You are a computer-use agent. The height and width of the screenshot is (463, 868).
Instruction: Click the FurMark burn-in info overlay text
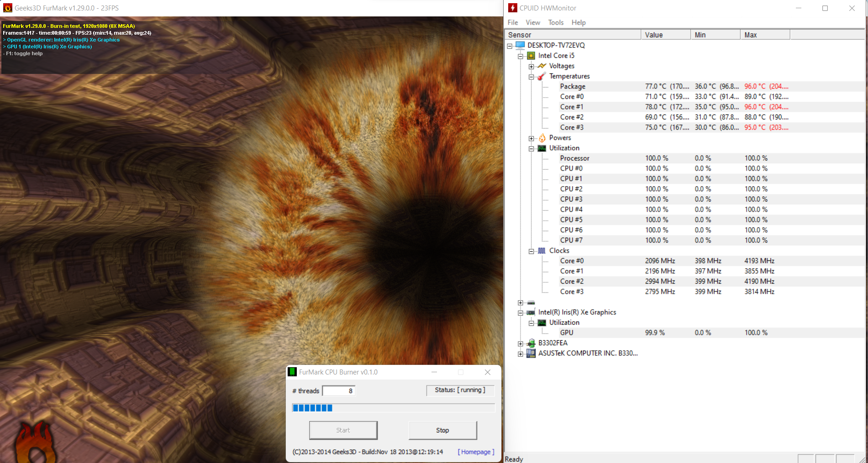(x=77, y=40)
